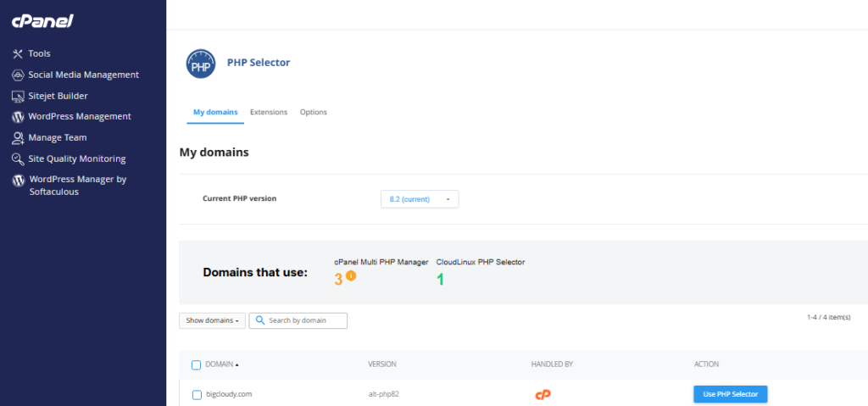Tick the bigcloudy.com checkbox
Image resolution: width=868 pixels, height=406 pixels.
(x=197, y=394)
